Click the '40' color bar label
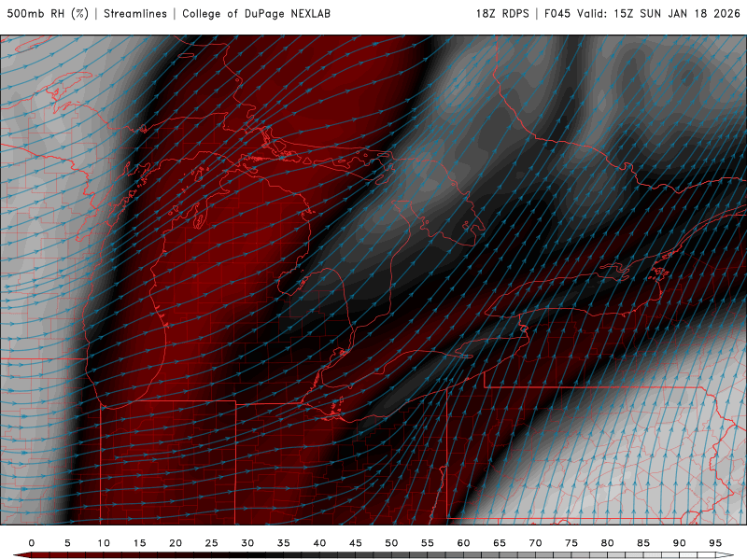Image resolution: width=747 pixels, height=560 pixels. point(319,543)
